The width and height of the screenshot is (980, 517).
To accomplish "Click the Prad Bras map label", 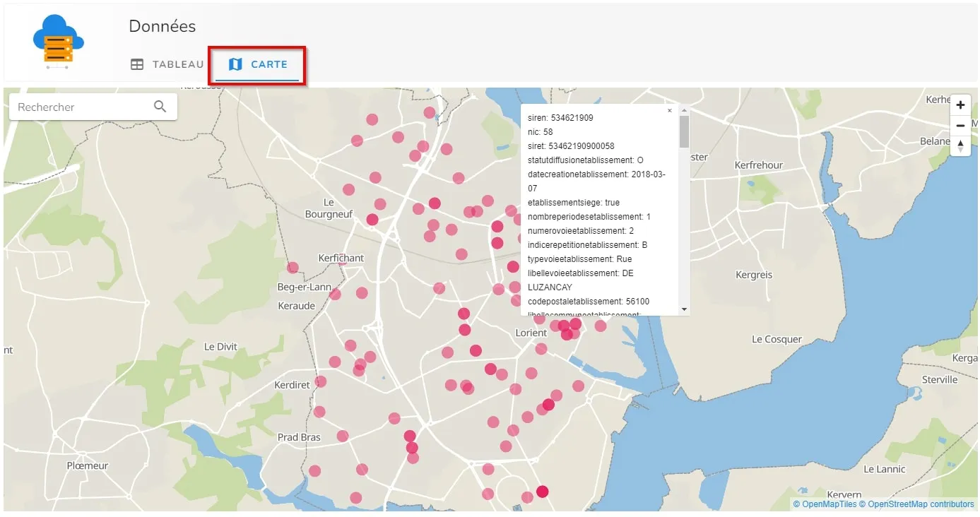I will point(299,437).
